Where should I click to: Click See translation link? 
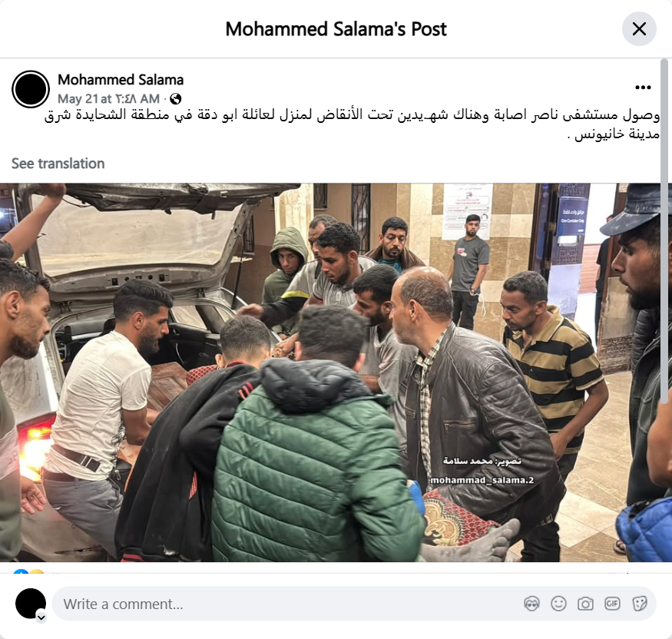pos(58,164)
